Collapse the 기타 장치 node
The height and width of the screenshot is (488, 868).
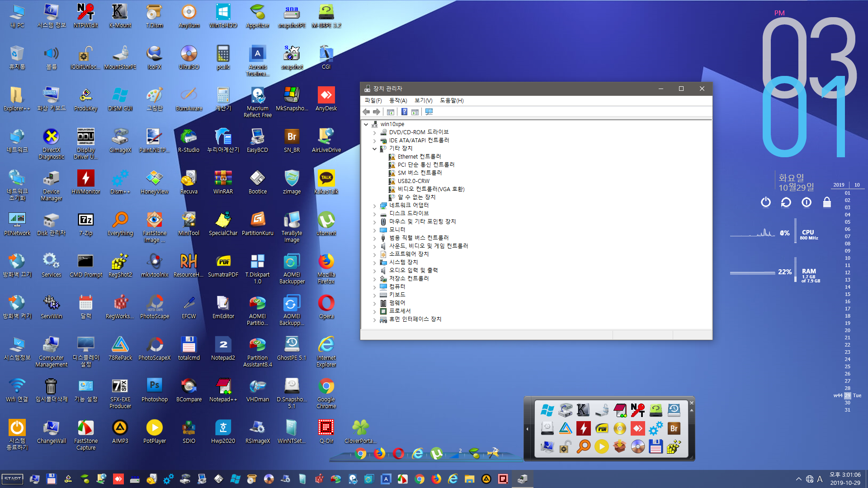[374, 149]
